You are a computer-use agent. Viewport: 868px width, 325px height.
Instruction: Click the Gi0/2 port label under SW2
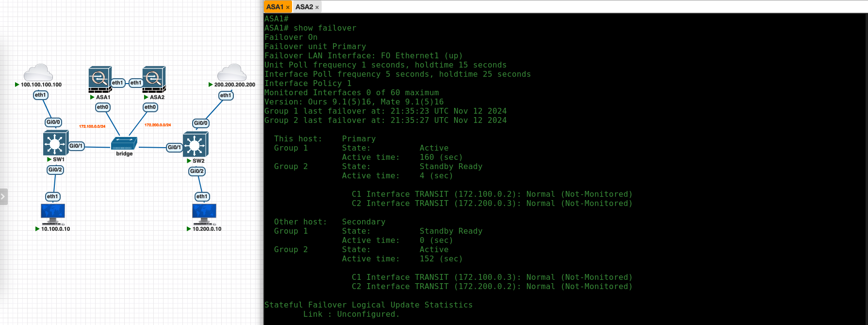[x=197, y=171]
